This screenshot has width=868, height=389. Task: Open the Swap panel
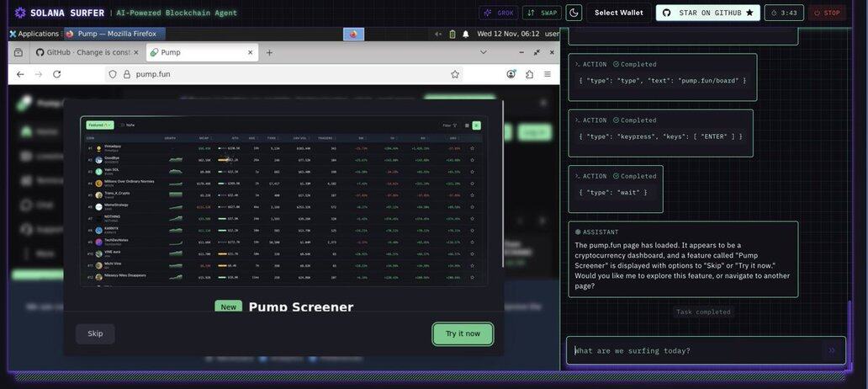pos(542,13)
